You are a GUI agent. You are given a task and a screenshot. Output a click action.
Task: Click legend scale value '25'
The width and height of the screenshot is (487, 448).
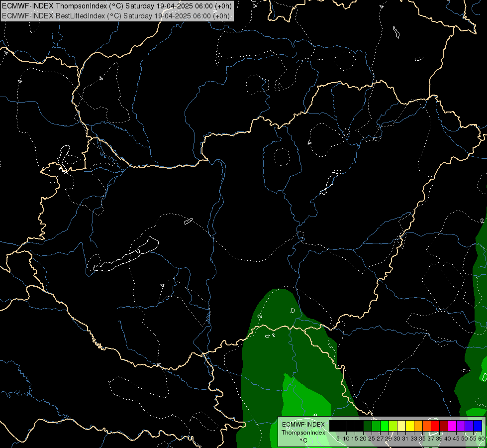click(x=372, y=439)
